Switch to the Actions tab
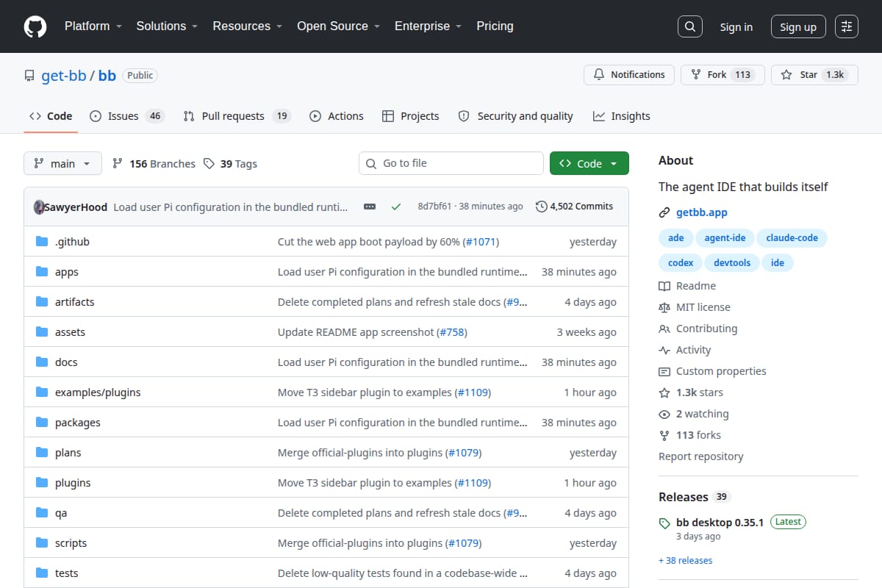The height and width of the screenshot is (588, 882). (x=337, y=116)
